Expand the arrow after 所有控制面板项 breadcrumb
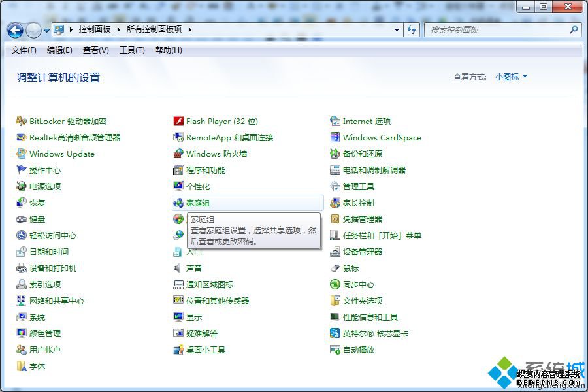The height and width of the screenshot is (392, 588). tap(189, 29)
